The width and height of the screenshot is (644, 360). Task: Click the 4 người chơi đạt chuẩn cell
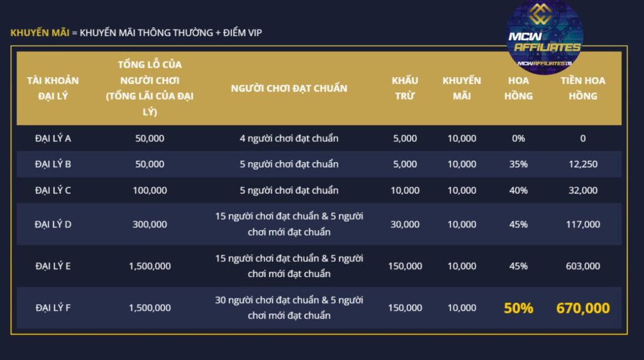[289, 138]
